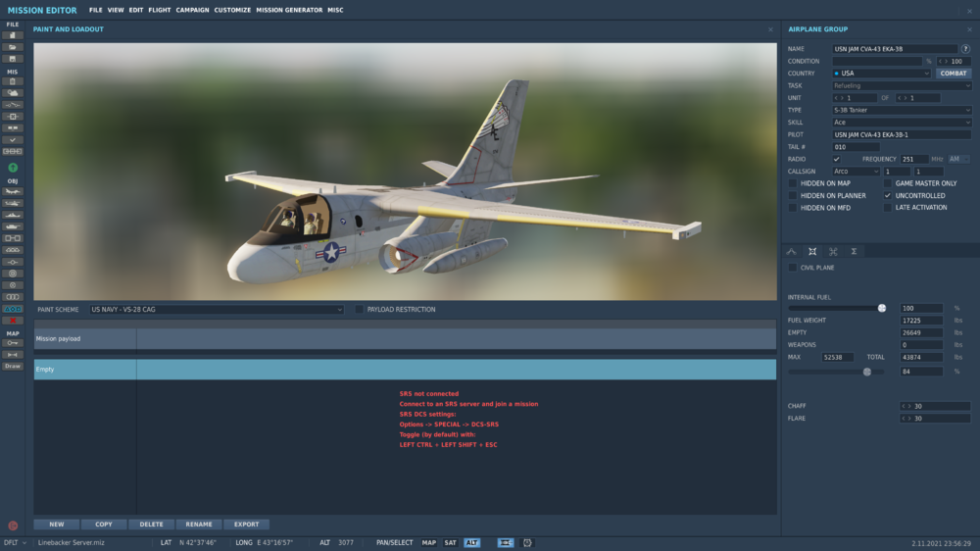This screenshot has width=980, height=551.
Task: Open the Type S-3B Tanker dropdown
Action: (x=902, y=110)
